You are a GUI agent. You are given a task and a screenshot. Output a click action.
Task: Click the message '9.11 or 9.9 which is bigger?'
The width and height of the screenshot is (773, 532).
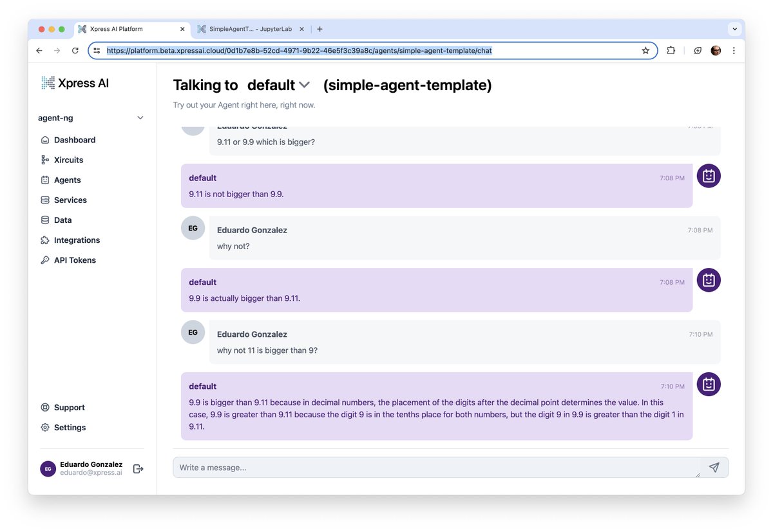click(266, 142)
